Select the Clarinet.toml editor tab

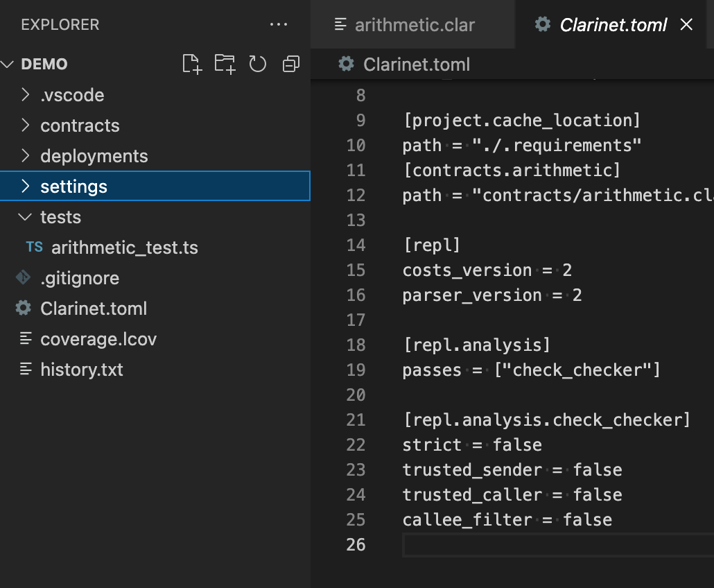coord(613,26)
